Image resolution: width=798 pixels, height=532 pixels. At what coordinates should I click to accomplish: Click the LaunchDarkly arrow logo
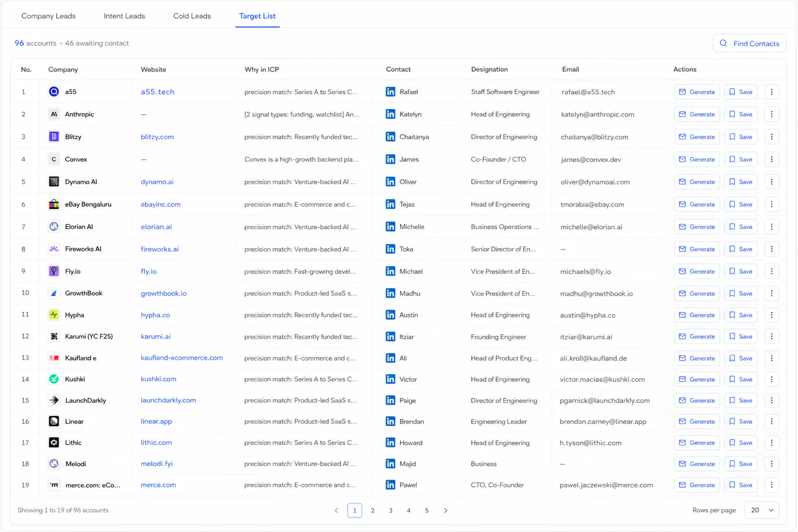click(54, 400)
